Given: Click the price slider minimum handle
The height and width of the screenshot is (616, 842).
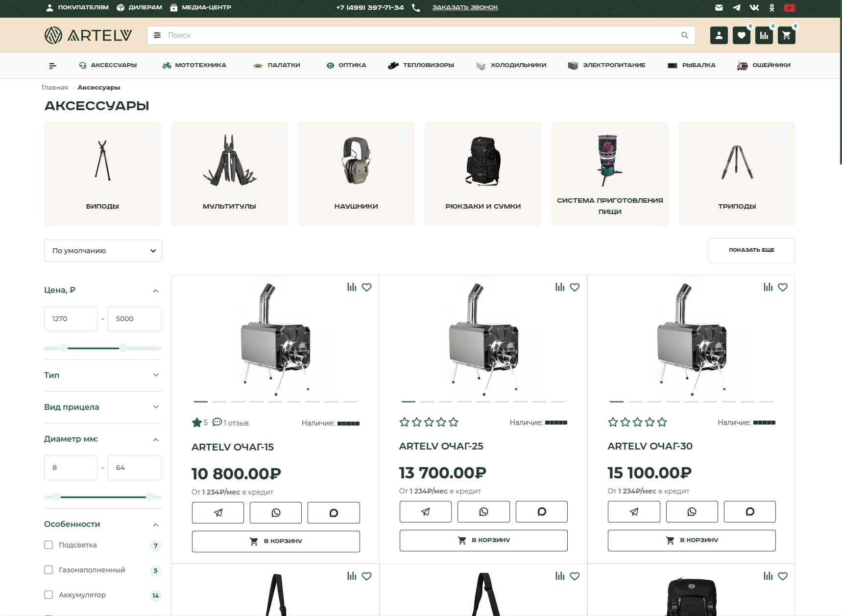Looking at the screenshot, I should click(x=64, y=348).
